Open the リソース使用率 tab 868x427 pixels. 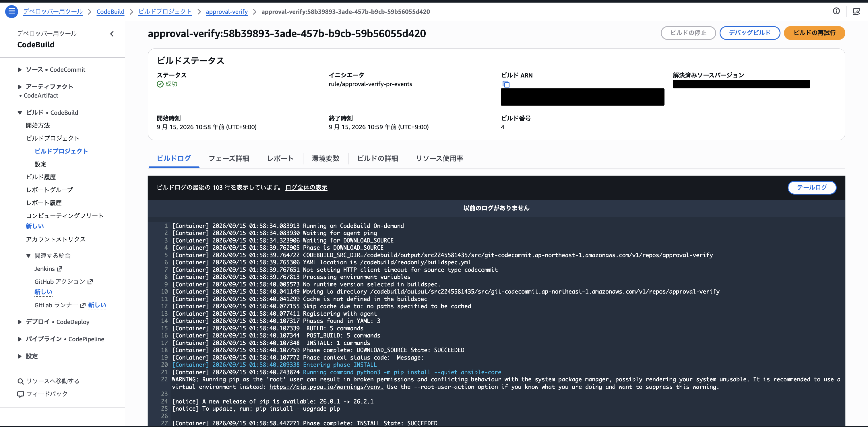(439, 158)
